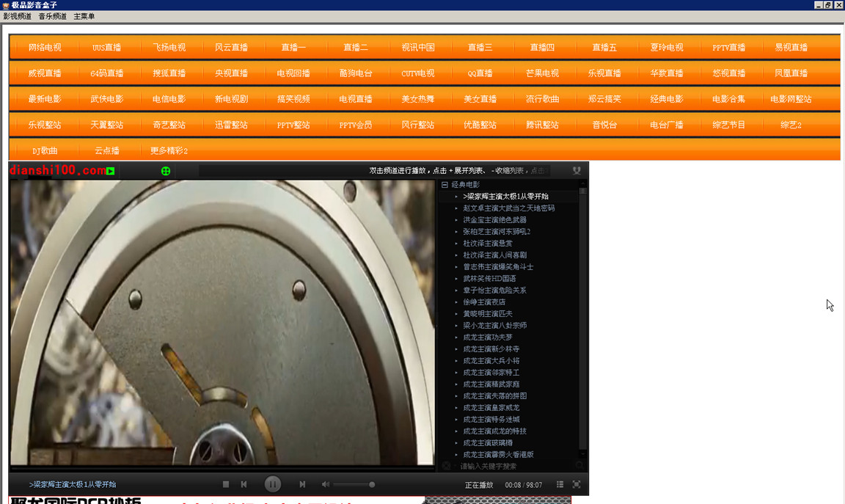Open 优酷整站
This screenshot has width=845, height=504.
click(x=480, y=125)
